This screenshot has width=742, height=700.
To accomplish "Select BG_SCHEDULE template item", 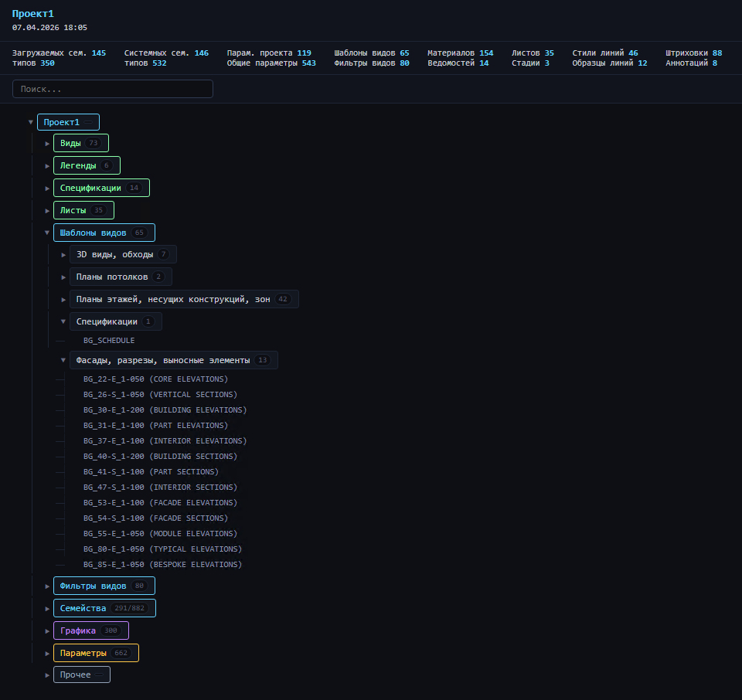I will (x=109, y=340).
